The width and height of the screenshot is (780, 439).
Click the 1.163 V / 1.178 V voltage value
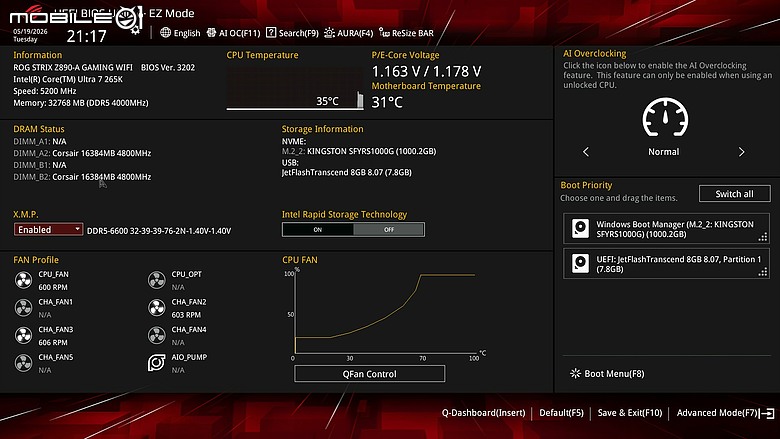point(426,71)
